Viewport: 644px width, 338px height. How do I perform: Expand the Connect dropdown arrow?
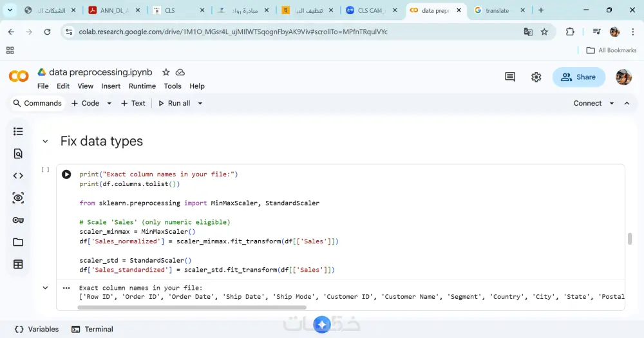612,104
